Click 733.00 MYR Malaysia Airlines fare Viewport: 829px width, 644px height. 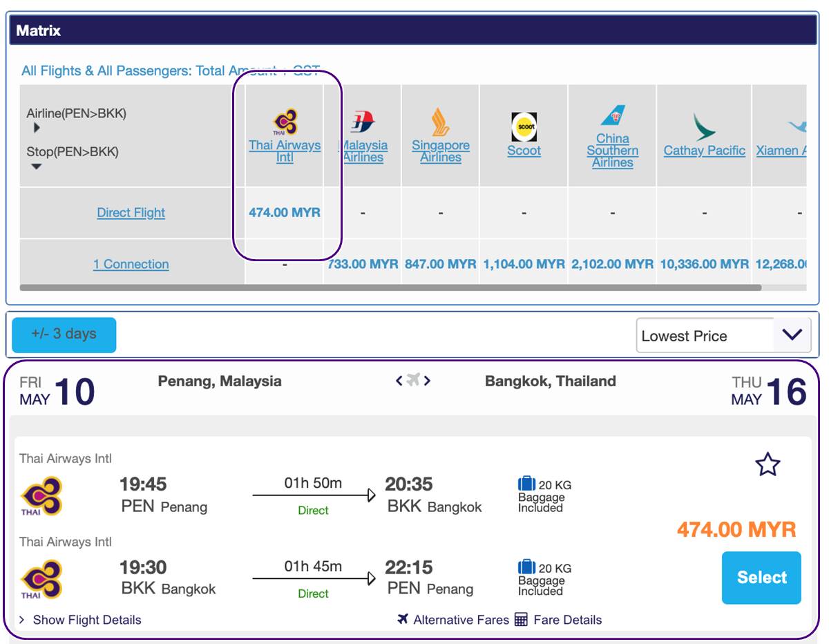click(363, 264)
